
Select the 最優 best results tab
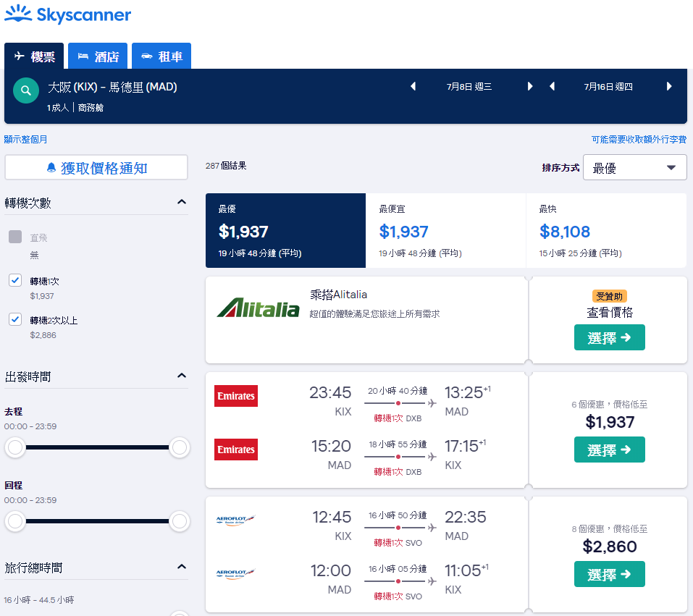[285, 230]
